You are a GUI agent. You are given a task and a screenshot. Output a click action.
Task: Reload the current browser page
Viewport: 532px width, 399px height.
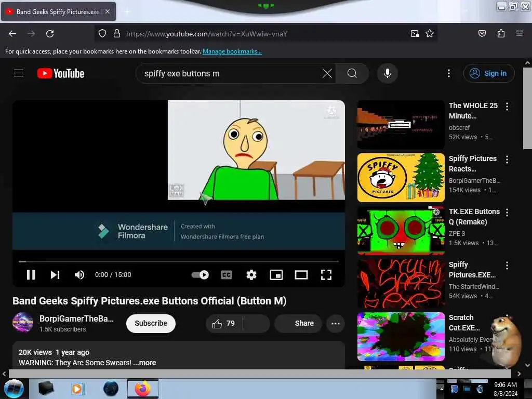pyautogui.click(x=50, y=34)
